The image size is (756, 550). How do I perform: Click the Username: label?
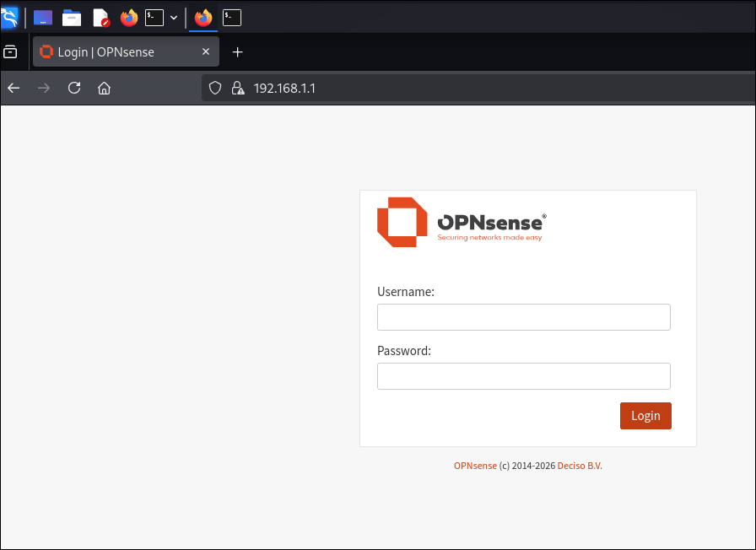[406, 292]
